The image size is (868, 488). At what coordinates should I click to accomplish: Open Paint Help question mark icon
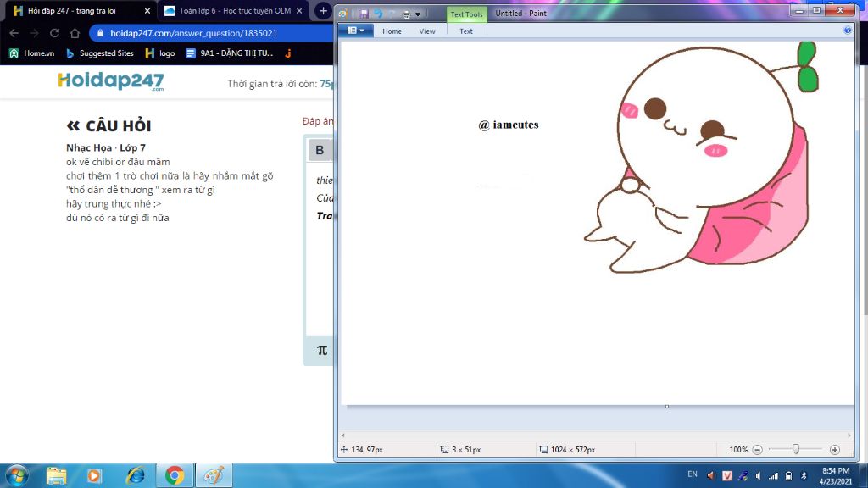click(847, 30)
